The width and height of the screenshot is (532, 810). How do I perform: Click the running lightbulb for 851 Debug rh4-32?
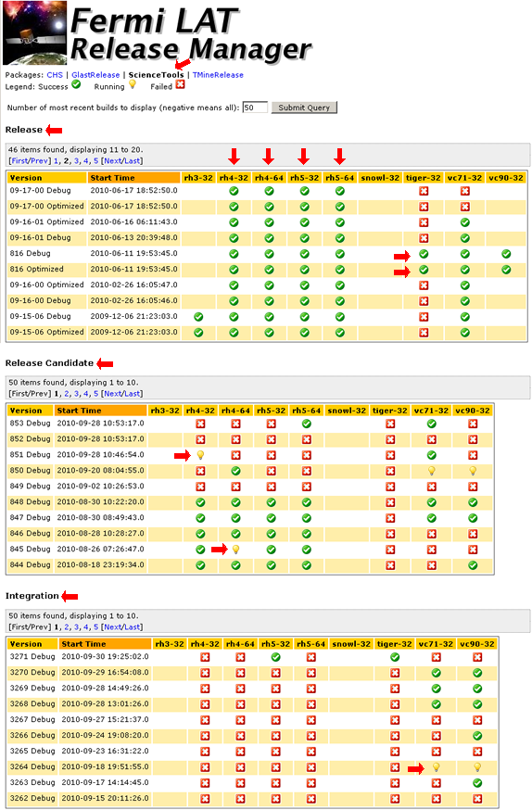tap(200, 455)
